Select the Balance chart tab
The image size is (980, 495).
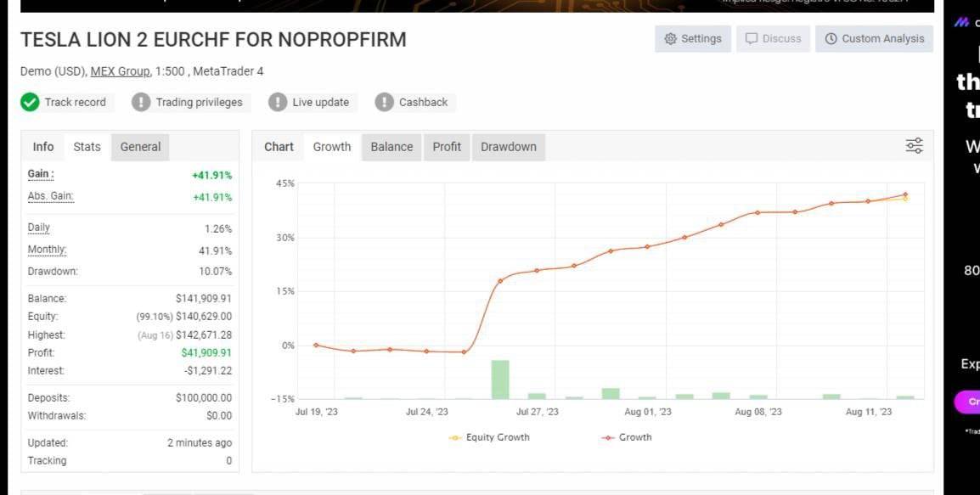(x=391, y=147)
